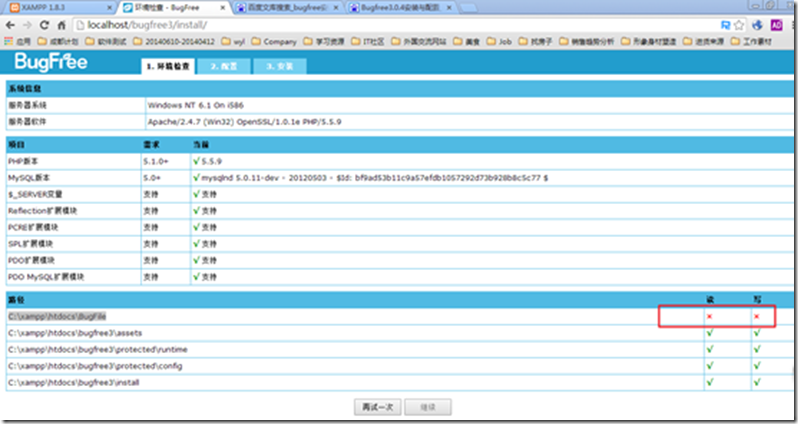Viewport: 798px width, 424px height.
Task: Select the '3. 安装' step tab
Action: point(279,67)
